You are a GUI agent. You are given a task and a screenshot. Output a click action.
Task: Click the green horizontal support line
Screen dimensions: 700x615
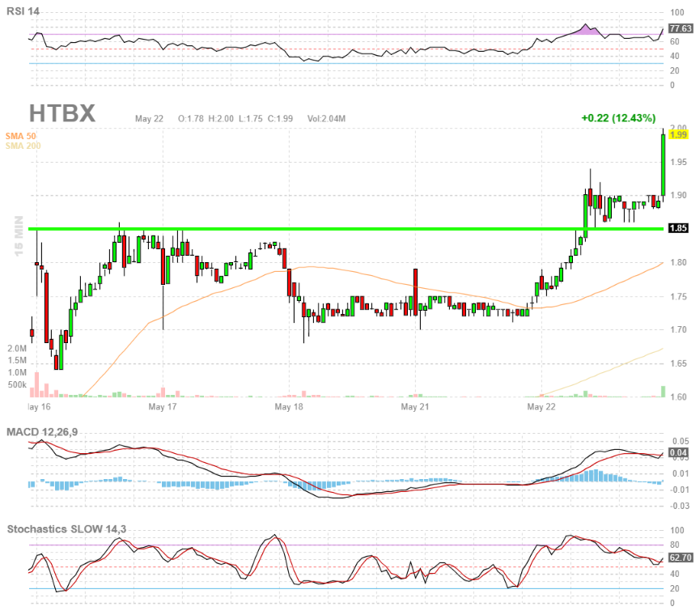coord(324,229)
